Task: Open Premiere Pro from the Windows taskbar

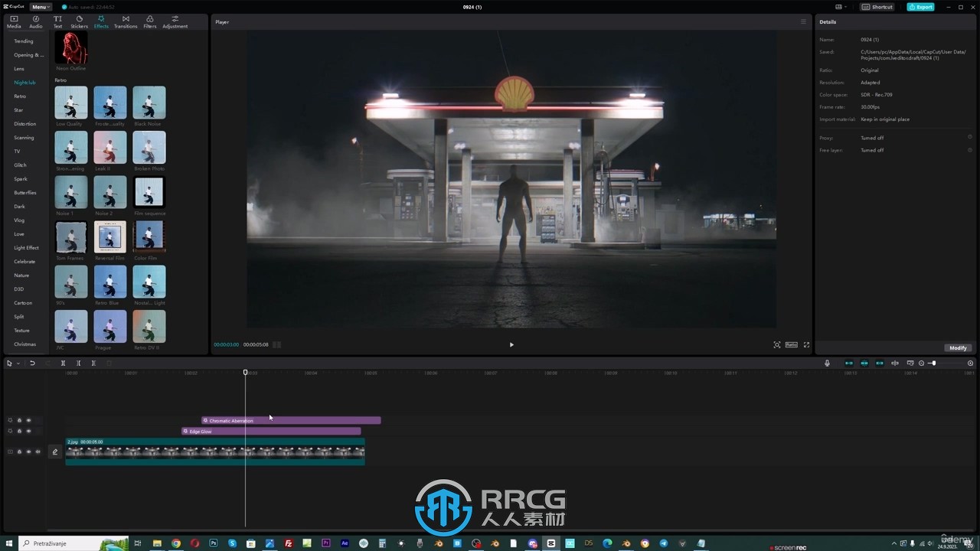Action: [326, 543]
